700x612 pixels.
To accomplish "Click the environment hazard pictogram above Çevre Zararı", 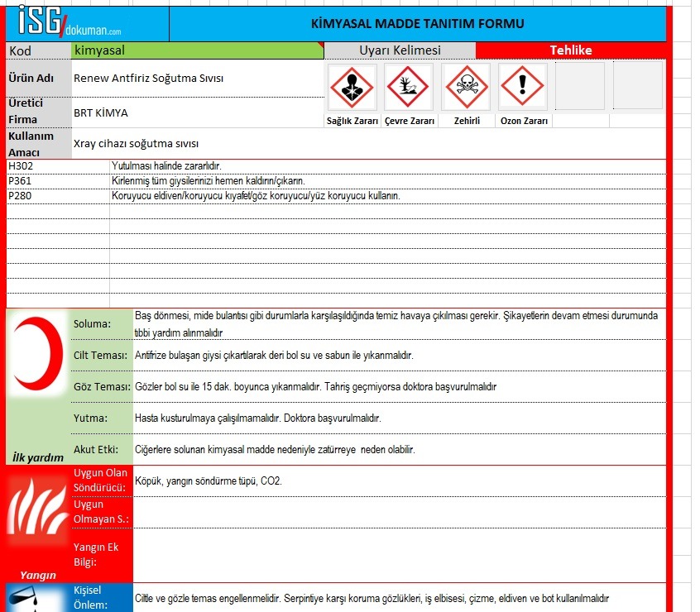I will pos(409,87).
